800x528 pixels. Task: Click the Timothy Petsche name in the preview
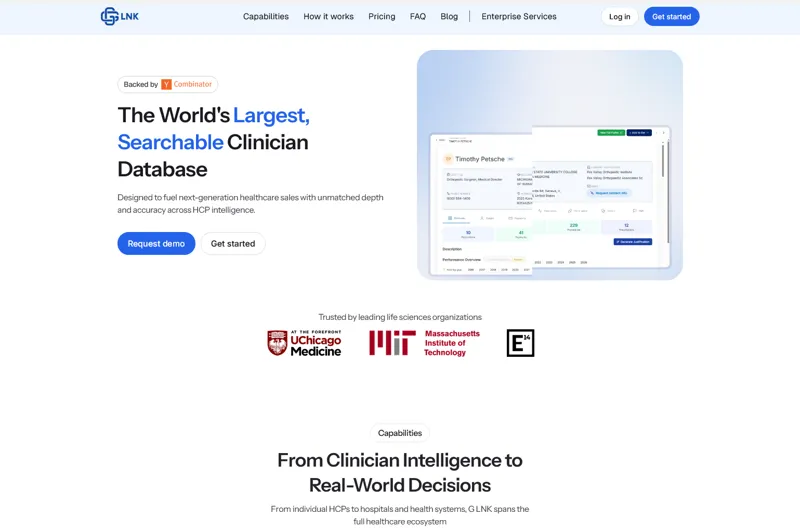click(480, 159)
